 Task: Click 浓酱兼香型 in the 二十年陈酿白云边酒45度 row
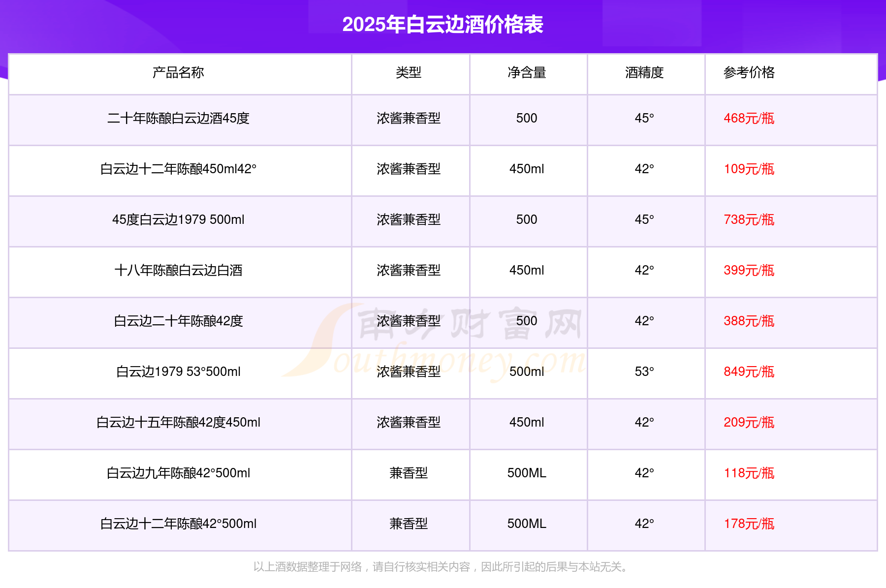tap(409, 118)
